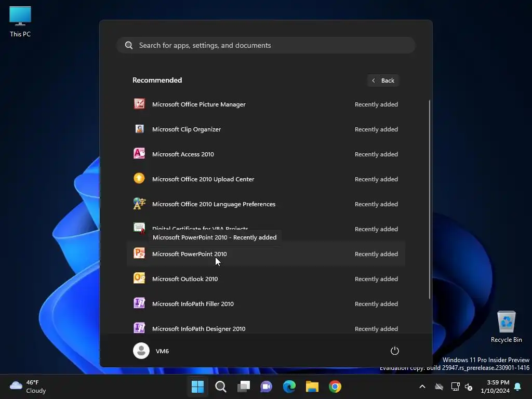Select 'Microsoft Office Picture Manager' text
The image size is (532, 399).
(199, 104)
